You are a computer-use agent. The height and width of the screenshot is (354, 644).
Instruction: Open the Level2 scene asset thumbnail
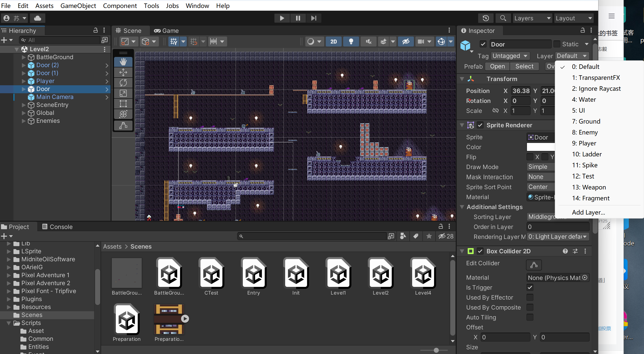tap(381, 273)
